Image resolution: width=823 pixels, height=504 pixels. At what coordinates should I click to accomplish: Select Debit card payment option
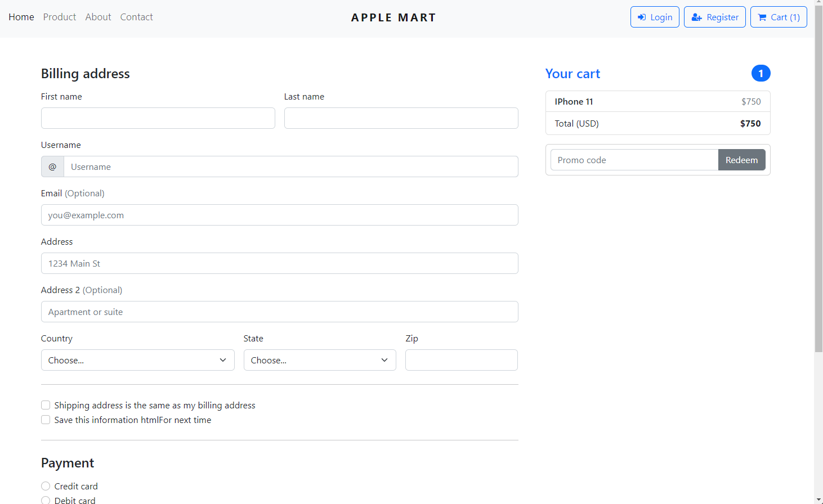click(x=46, y=500)
